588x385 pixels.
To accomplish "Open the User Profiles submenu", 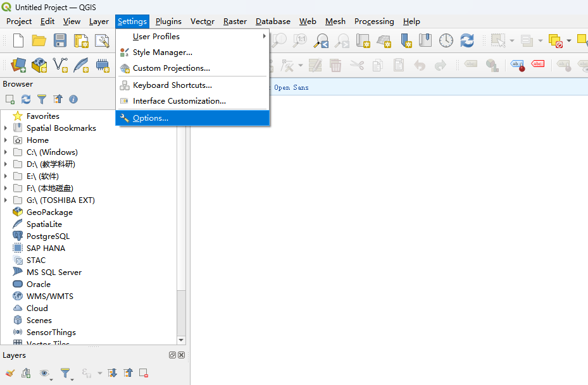I will tap(192, 36).
